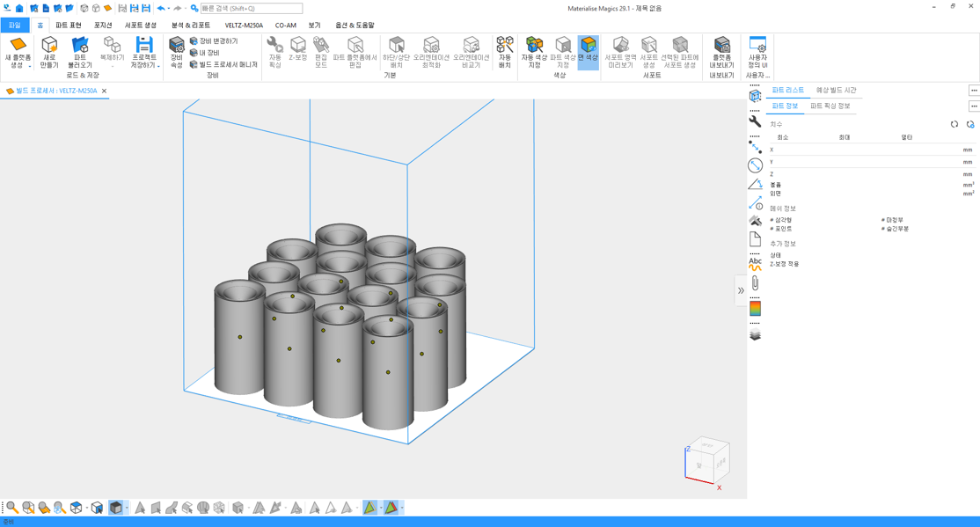Viewport: 980px width, 527px height.
Task: Switch to the 분석 & 리포트 tab
Action: tap(191, 26)
